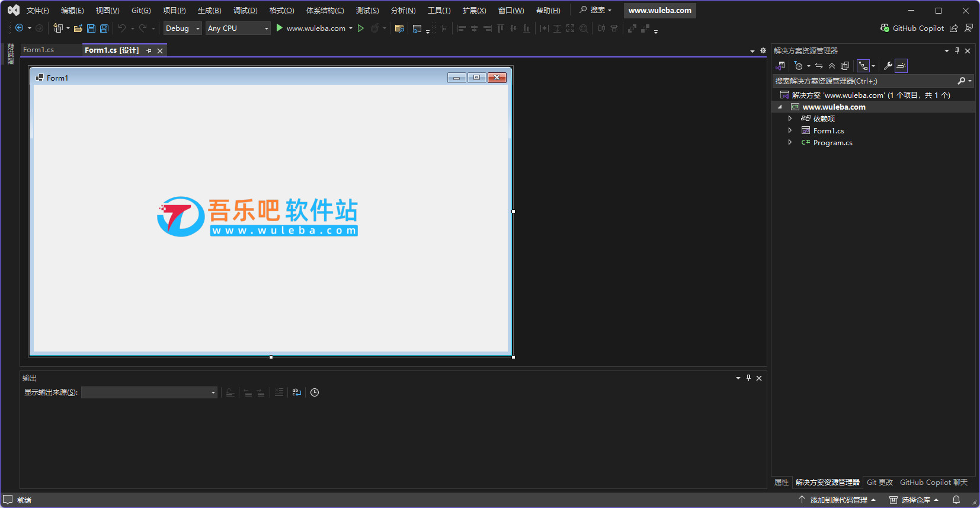Screen dimensions: 980x508
Task: Click the Save All toolbar icon
Action: tap(104, 28)
